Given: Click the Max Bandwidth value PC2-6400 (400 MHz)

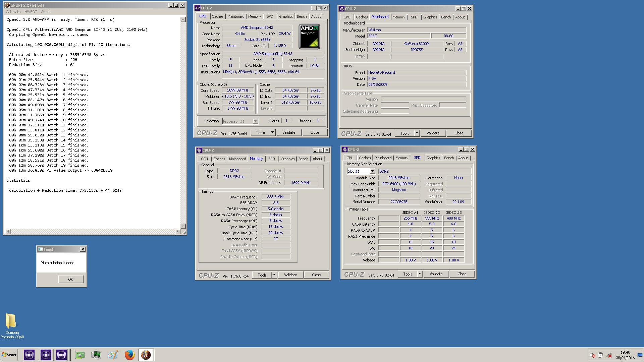Looking at the screenshot, I should click(399, 184).
